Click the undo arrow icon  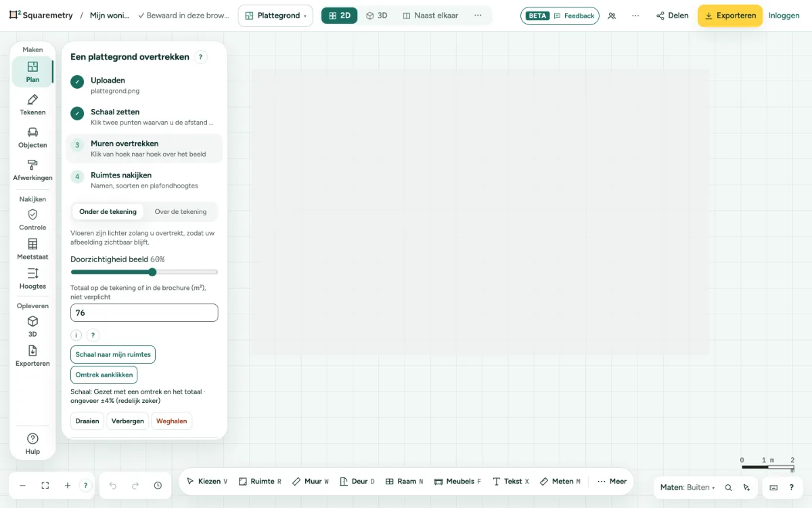click(x=113, y=486)
